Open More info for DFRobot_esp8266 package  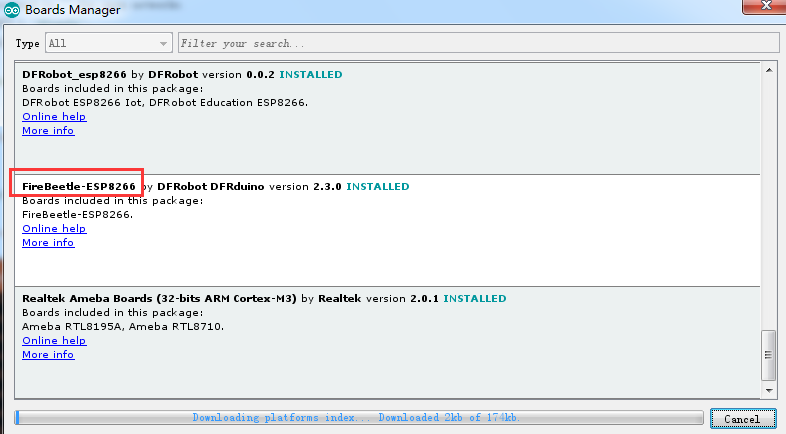pos(48,130)
